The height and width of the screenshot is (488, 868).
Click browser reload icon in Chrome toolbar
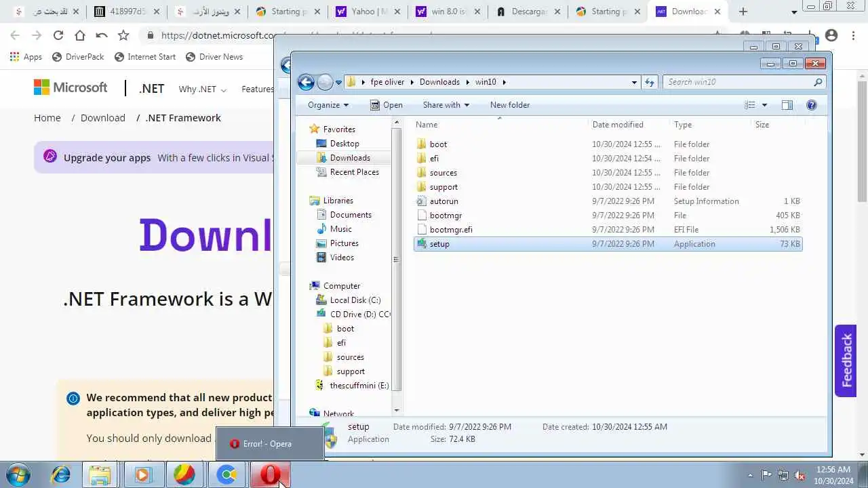[x=58, y=35]
